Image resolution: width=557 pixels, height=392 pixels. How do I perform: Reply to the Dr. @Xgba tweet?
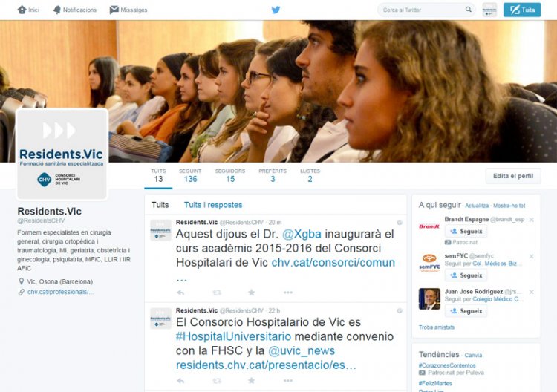pyautogui.click(x=180, y=293)
